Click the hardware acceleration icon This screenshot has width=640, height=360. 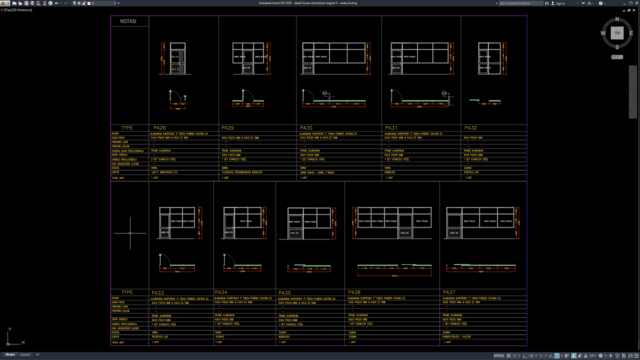[624, 356]
